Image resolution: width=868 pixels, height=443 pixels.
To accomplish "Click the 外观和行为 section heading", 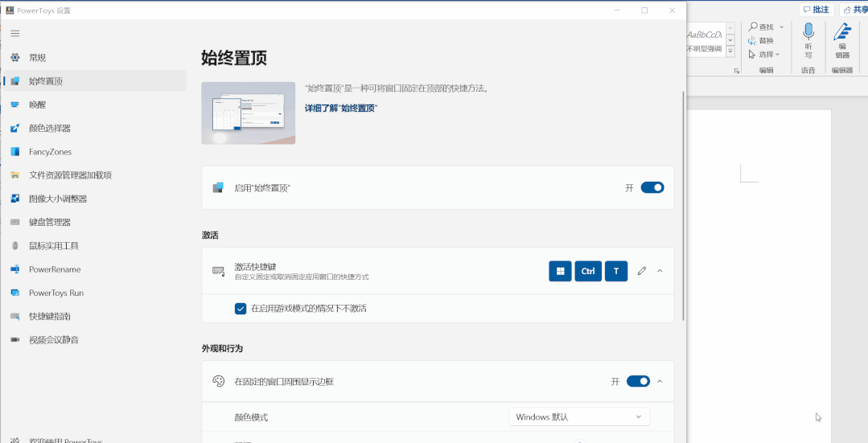I will pyautogui.click(x=222, y=349).
